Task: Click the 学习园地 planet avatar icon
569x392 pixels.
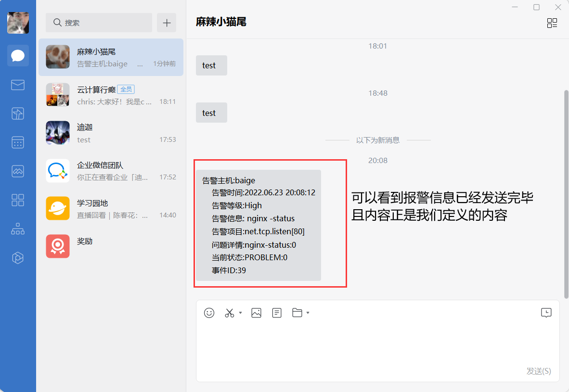Action: click(x=58, y=208)
